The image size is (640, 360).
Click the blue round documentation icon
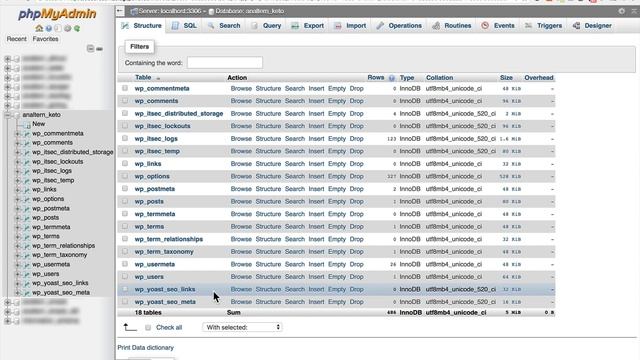(49, 29)
